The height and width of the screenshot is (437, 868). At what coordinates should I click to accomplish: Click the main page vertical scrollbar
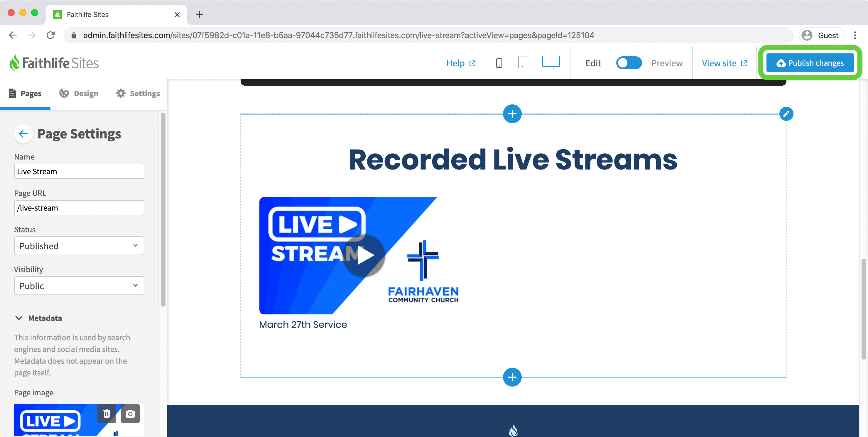click(x=863, y=309)
